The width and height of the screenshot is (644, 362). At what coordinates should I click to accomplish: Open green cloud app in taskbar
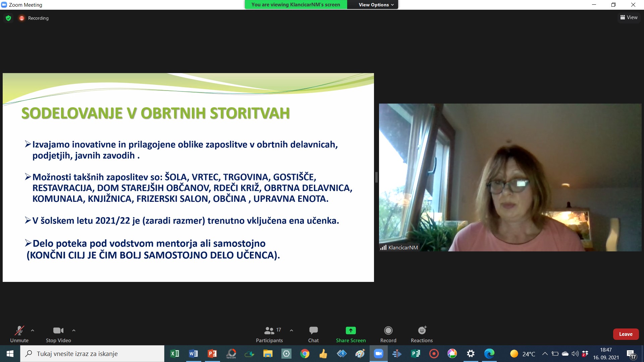pos(250,354)
